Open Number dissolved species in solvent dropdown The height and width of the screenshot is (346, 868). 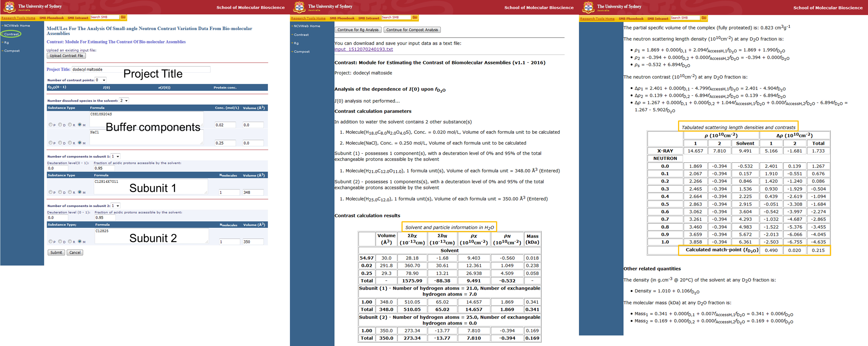(124, 100)
